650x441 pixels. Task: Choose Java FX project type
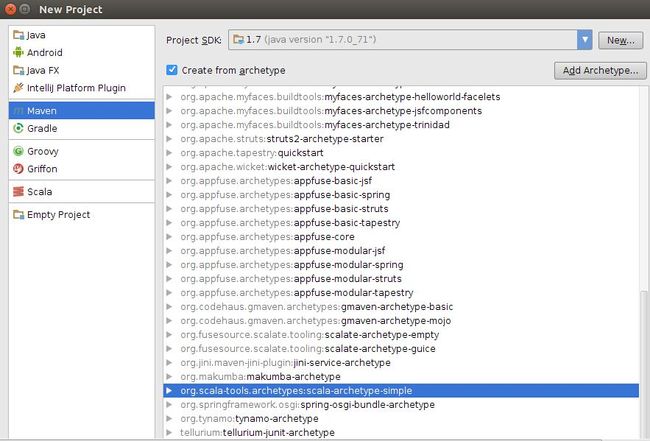(82, 70)
